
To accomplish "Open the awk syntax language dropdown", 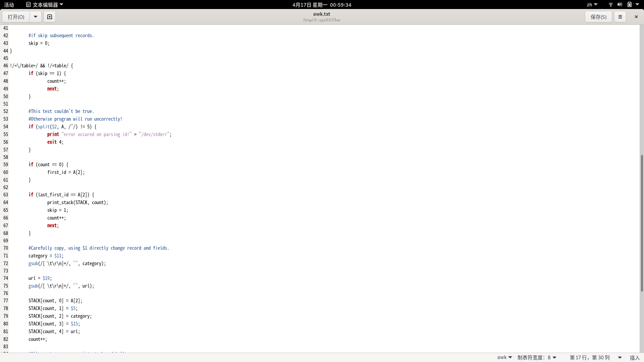I will pyautogui.click(x=504, y=358).
